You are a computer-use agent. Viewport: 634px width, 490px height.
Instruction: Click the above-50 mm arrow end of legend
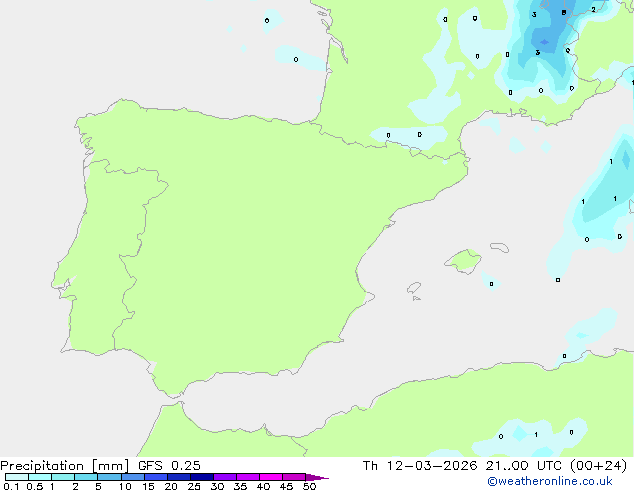click(317, 477)
